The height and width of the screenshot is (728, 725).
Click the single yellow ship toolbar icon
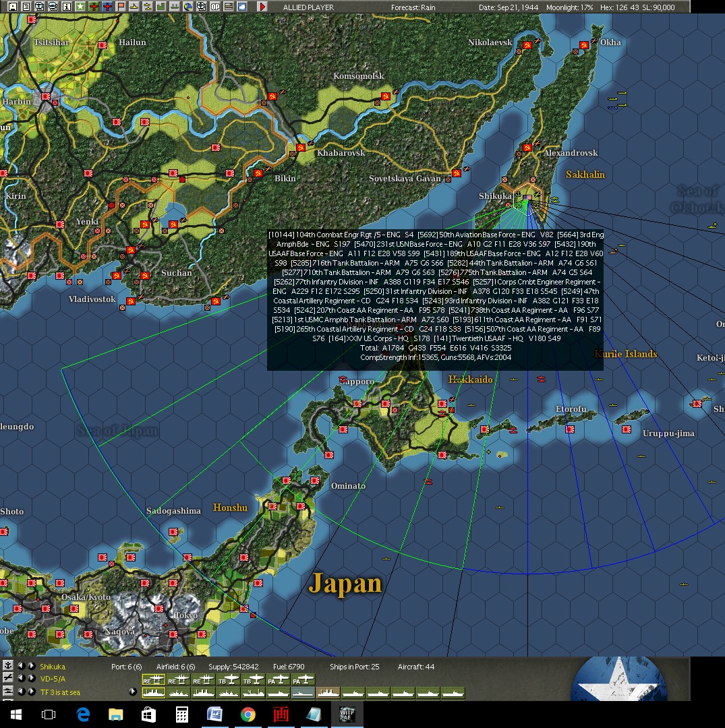[134, 7]
